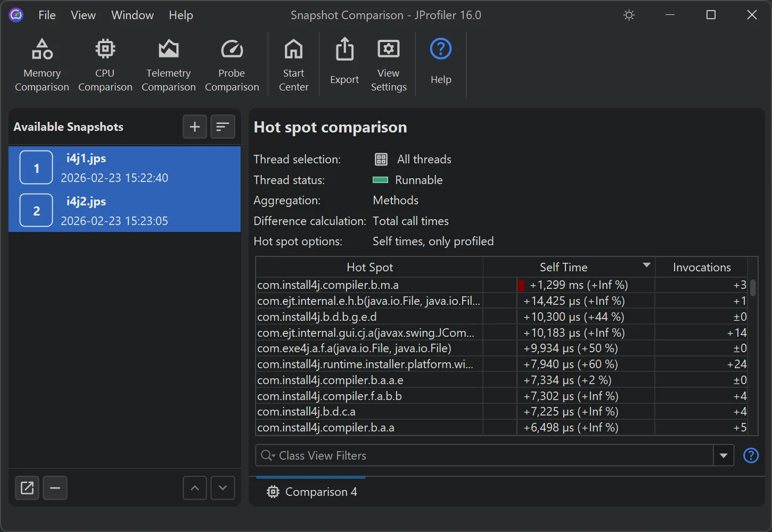Open the Telemetry Comparison view
This screenshot has height=532, width=772.
tap(168, 64)
